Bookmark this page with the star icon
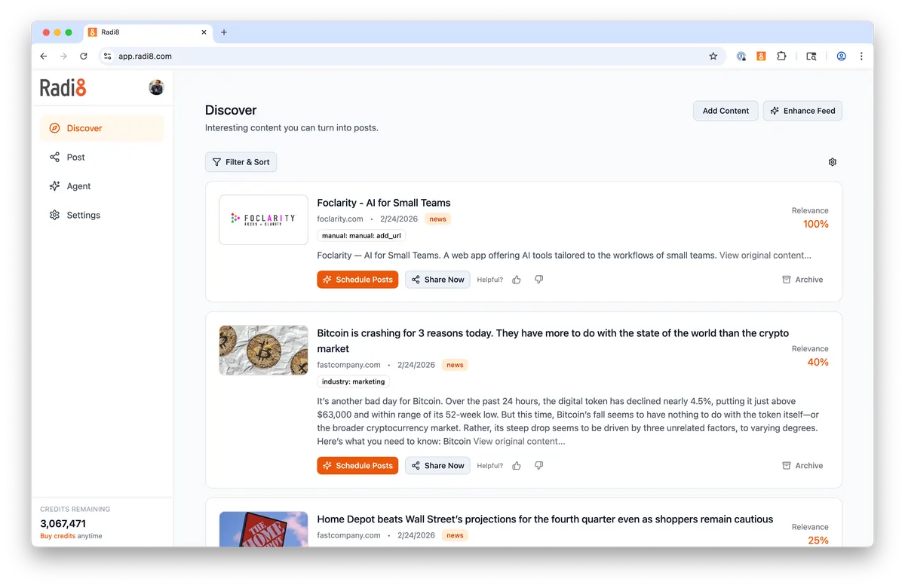 (x=713, y=57)
